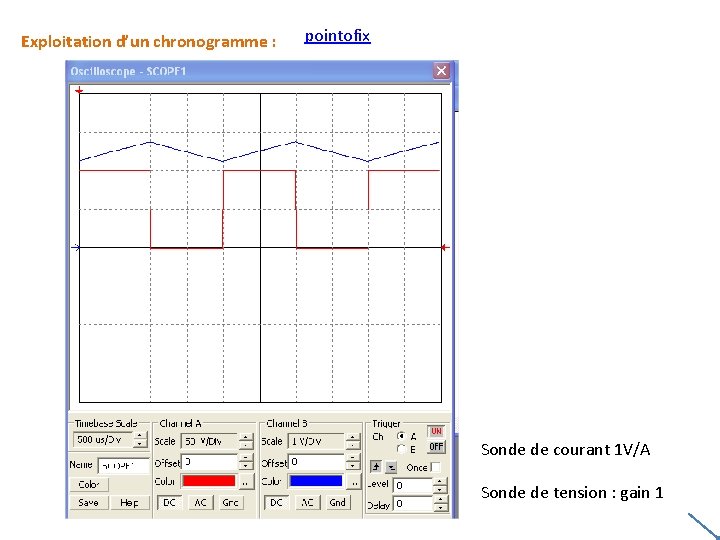Turn trigger ON
The width and height of the screenshot is (720, 540).
[436, 432]
